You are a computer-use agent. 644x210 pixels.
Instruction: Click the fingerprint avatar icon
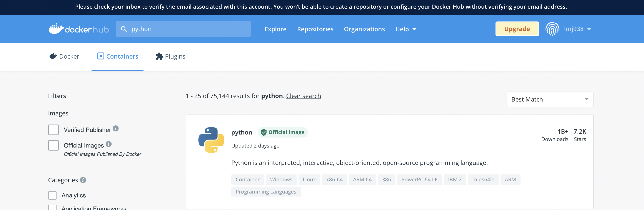click(x=552, y=29)
